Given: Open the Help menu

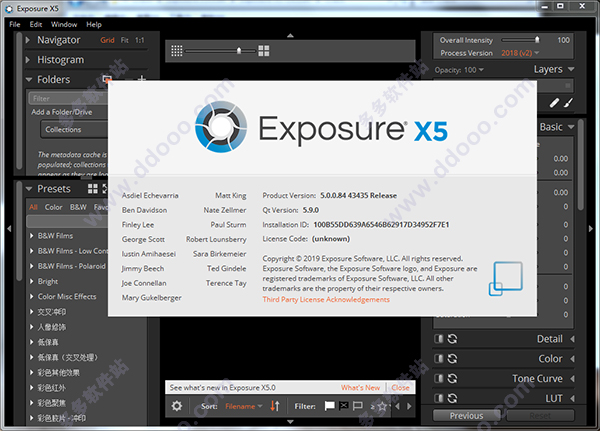Looking at the screenshot, I should [94, 24].
